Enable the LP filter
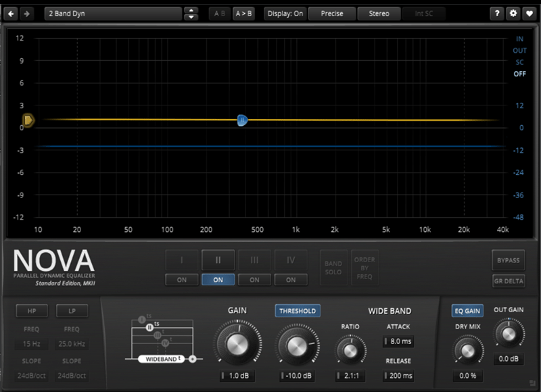The width and height of the screenshot is (541, 392). pos(72,311)
